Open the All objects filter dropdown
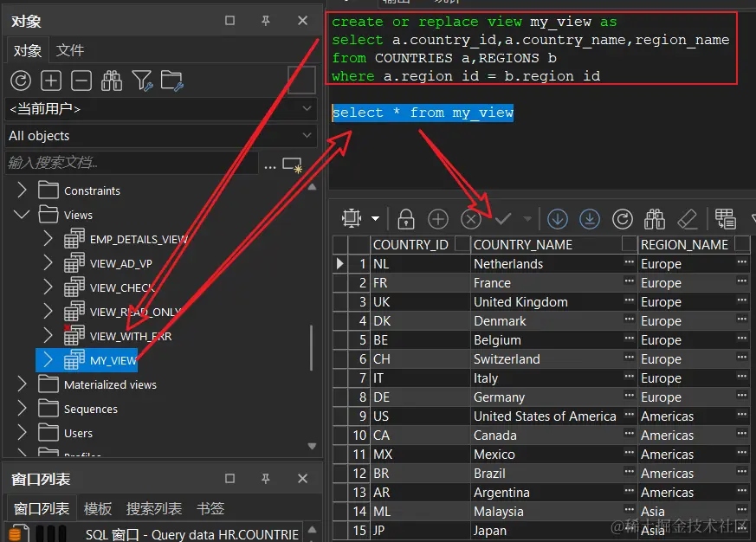The height and width of the screenshot is (542, 756). [x=307, y=135]
